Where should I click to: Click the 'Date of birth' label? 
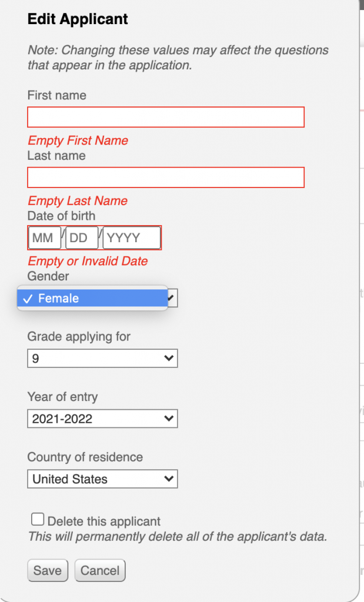pyautogui.click(x=61, y=216)
